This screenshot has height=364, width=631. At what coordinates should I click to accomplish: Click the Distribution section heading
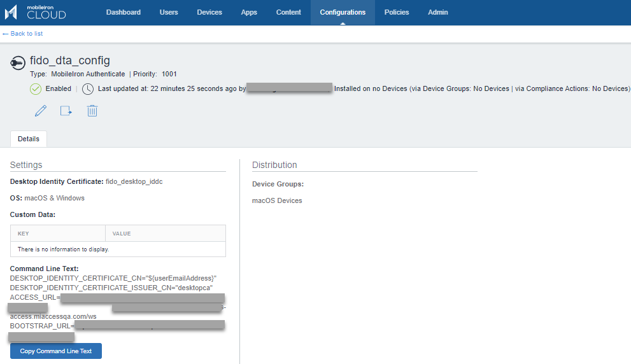(274, 165)
